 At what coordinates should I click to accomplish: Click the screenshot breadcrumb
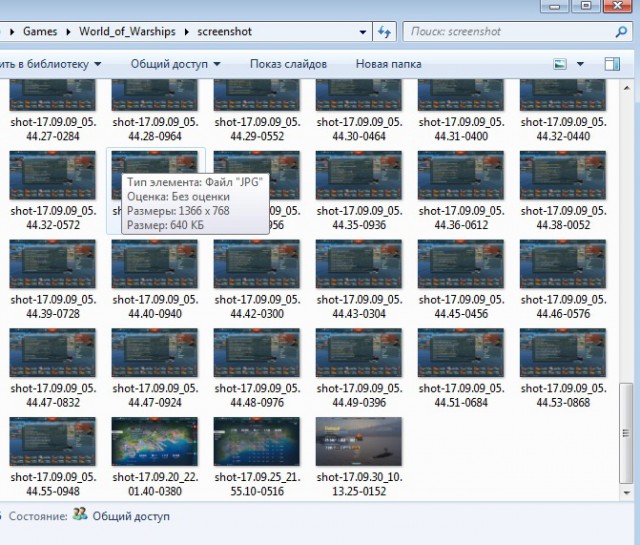(x=224, y=32)
